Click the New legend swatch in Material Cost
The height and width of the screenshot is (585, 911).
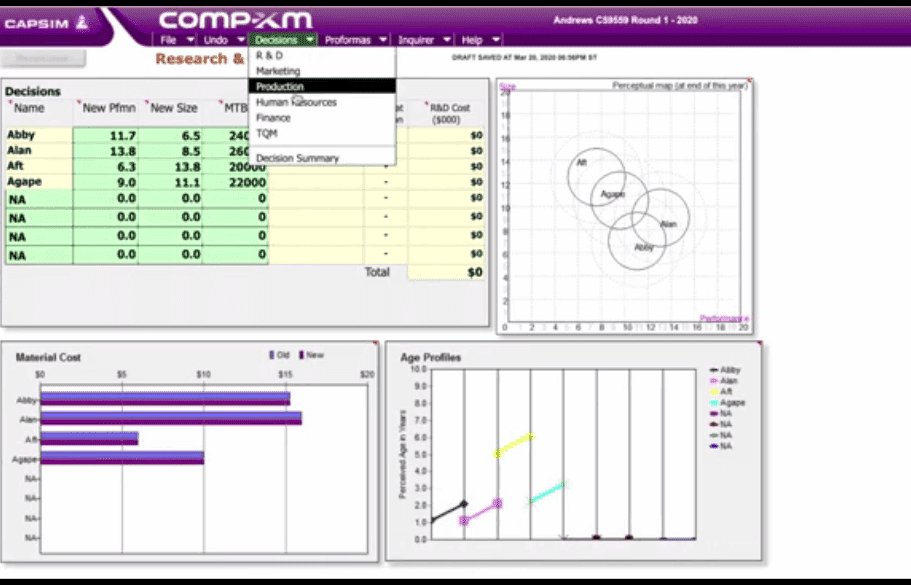tap(301, 355)
